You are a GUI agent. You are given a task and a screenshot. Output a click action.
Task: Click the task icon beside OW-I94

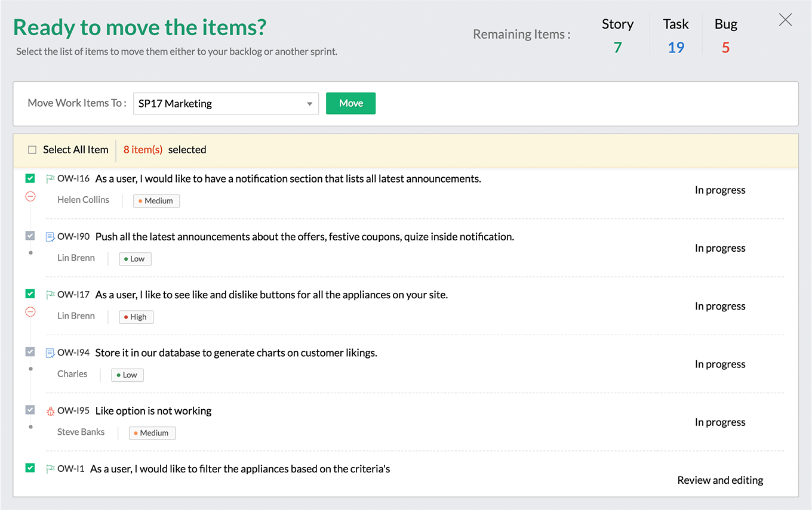[50, 353]
